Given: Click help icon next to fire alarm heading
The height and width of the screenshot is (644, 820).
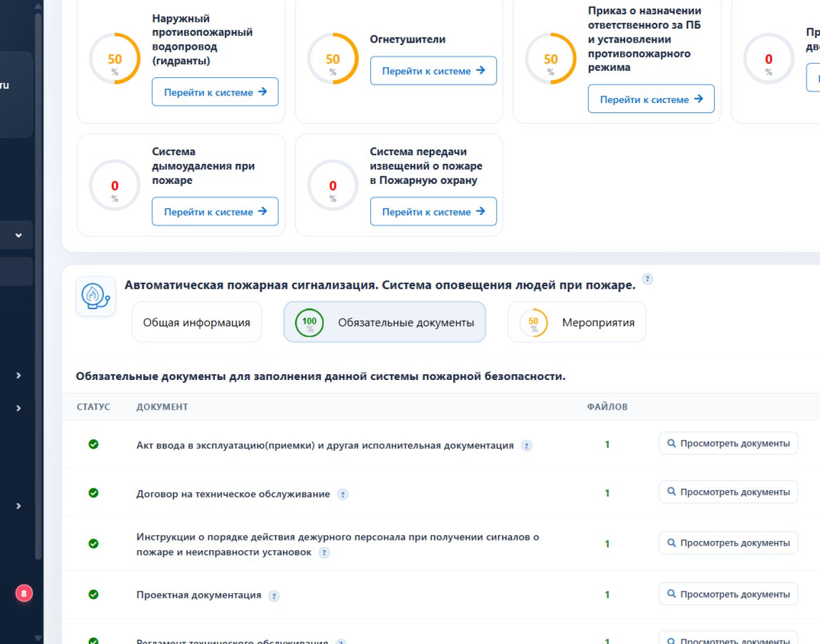Looking at the screenshot, I should point(647,279).
